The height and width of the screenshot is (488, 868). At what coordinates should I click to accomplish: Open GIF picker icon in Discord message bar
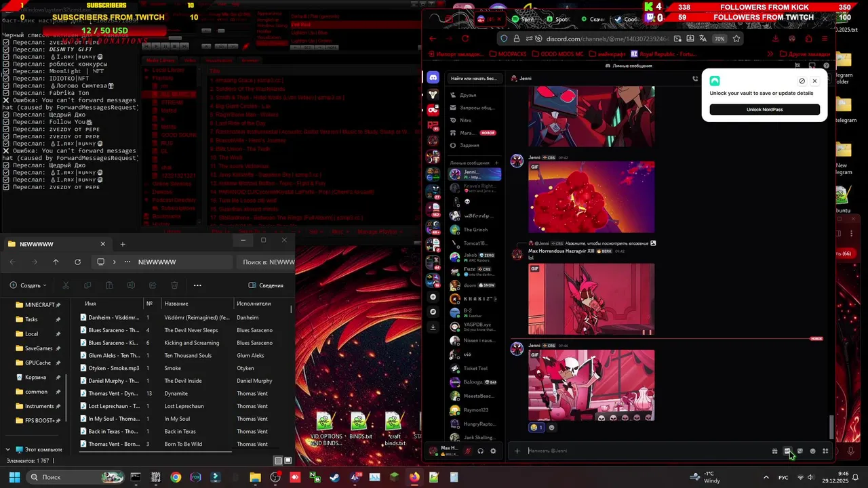(787, 451)
